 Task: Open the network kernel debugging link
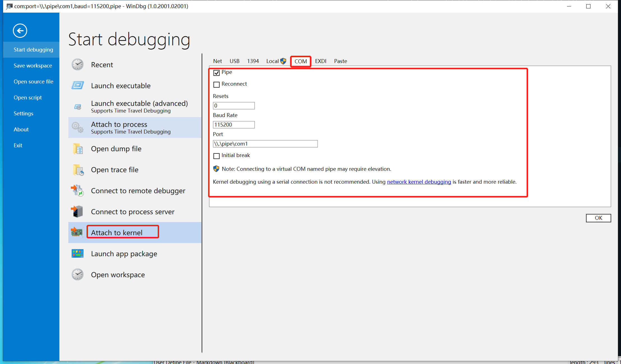click(x=419, y=182)
